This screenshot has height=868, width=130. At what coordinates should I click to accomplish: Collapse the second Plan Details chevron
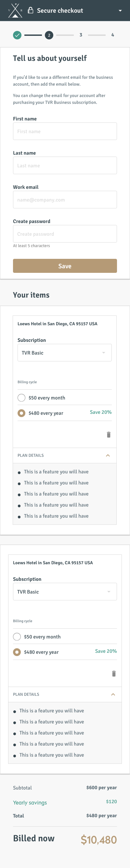[x=113, y=694]
